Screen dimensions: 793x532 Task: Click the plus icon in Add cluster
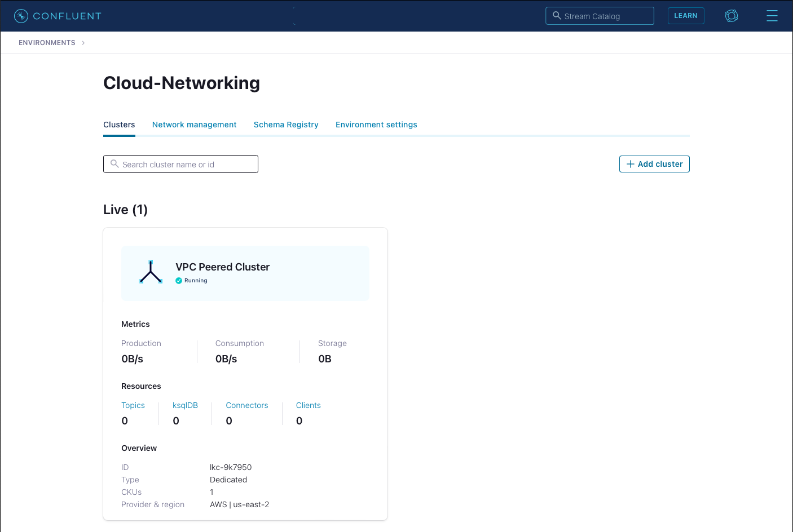pyautogui.click(x=631, y=164)
